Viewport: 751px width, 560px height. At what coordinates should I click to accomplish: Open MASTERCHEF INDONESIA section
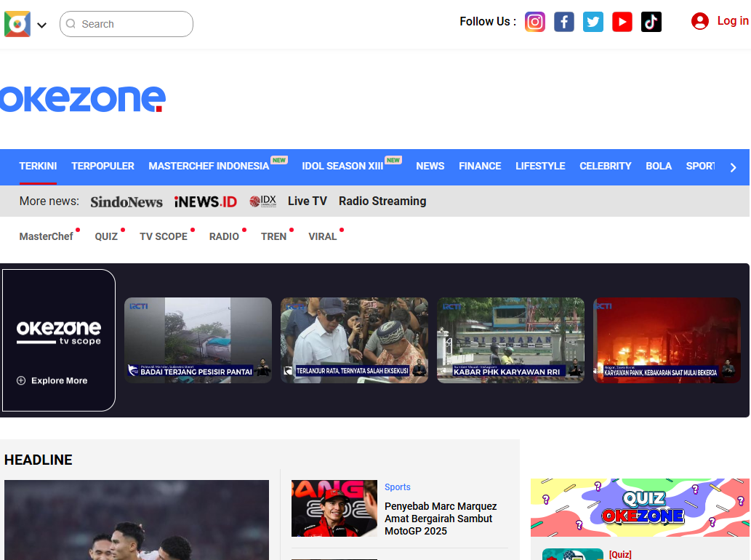209,167
